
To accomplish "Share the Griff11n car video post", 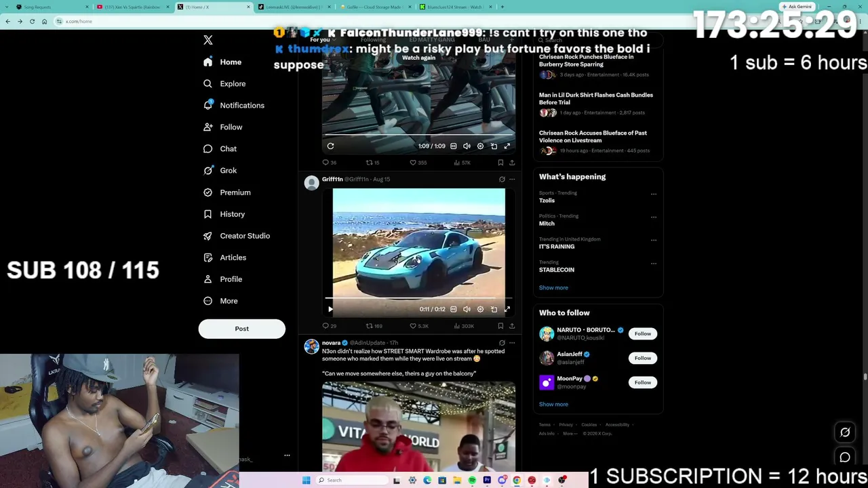I will 512,326.
